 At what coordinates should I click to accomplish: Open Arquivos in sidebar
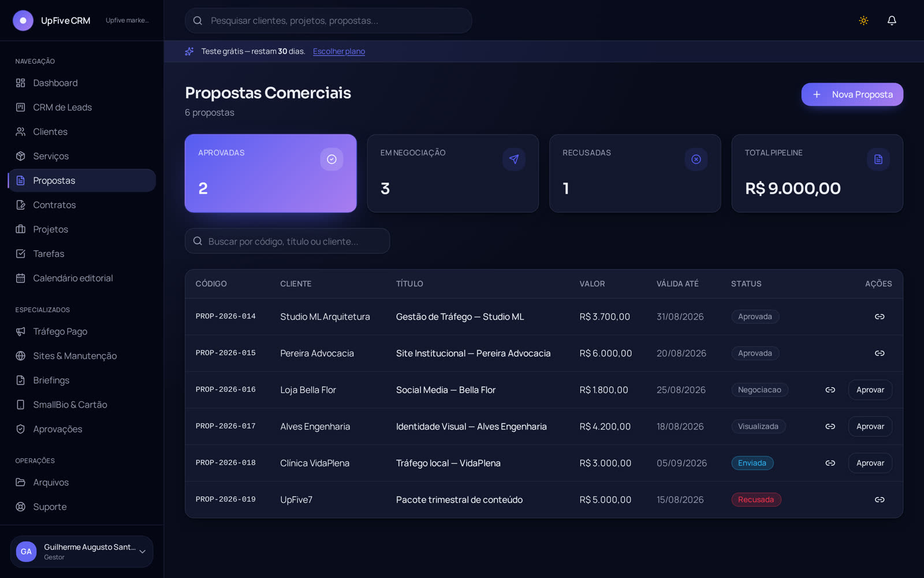pyautogui.click(x=81, y=483)
